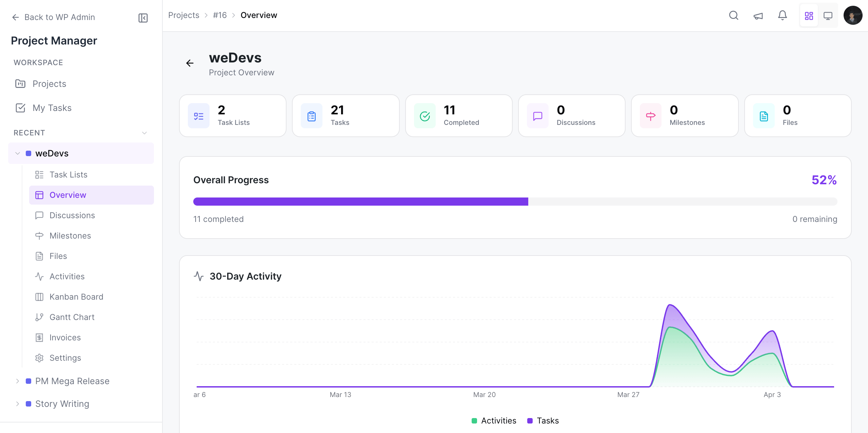Open the Milestones section from the sidebar
Viewport: 868px width, 433px height.
(x=70, y=236)
